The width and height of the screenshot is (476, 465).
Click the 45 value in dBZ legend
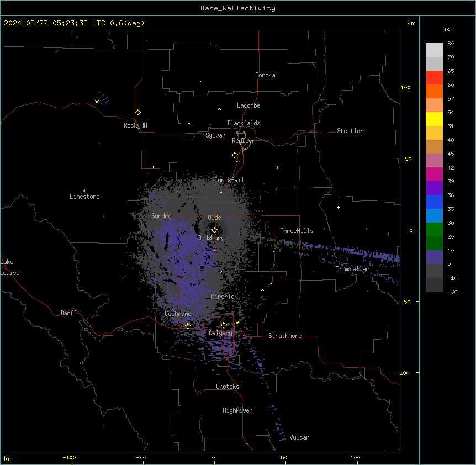pos(451,154)
